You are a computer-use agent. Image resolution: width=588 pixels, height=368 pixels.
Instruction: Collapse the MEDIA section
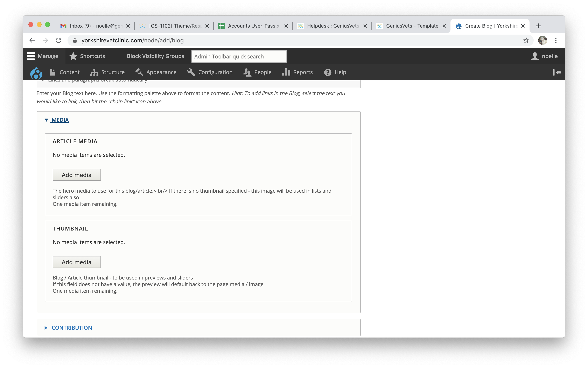pos(60,120)
